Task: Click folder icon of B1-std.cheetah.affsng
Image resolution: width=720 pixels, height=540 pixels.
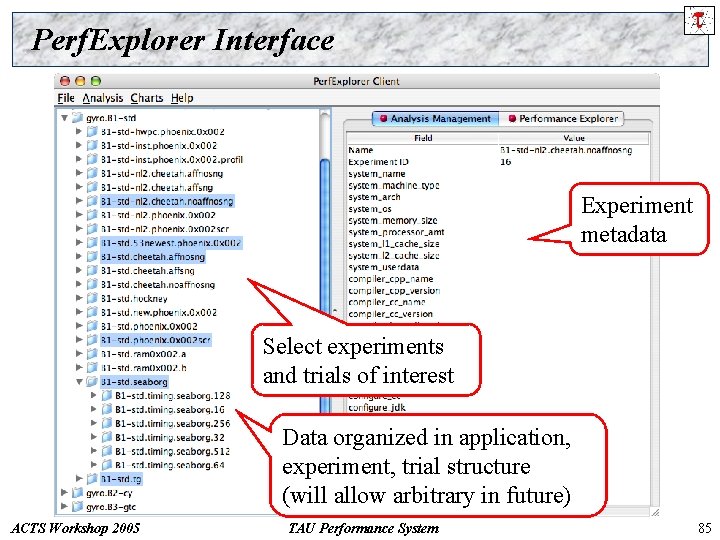Action: click(92, 270)
